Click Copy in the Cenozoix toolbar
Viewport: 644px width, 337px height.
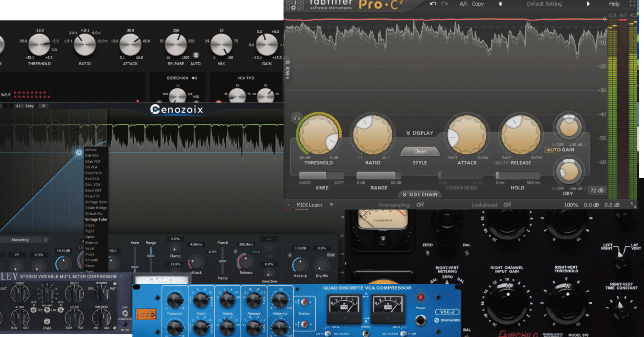point(29,106)
